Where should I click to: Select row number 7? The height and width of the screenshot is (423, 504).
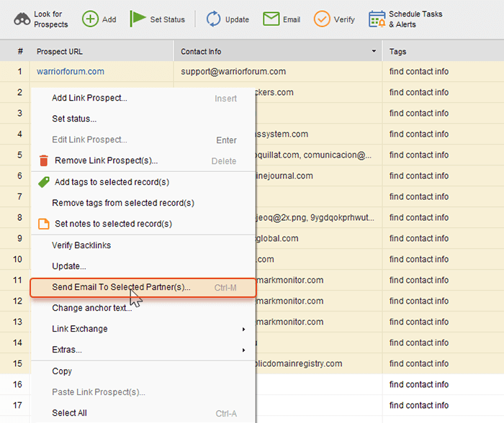19,196
